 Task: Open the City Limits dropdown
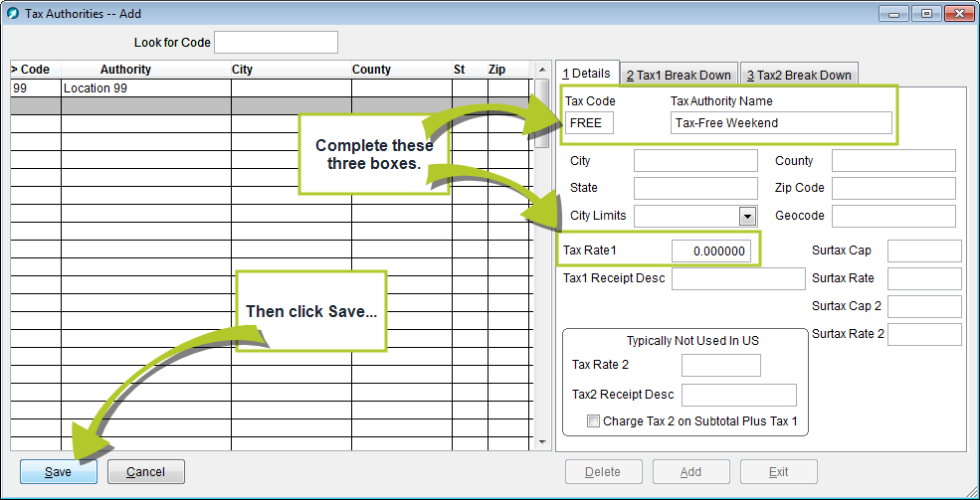click(747, 217)
